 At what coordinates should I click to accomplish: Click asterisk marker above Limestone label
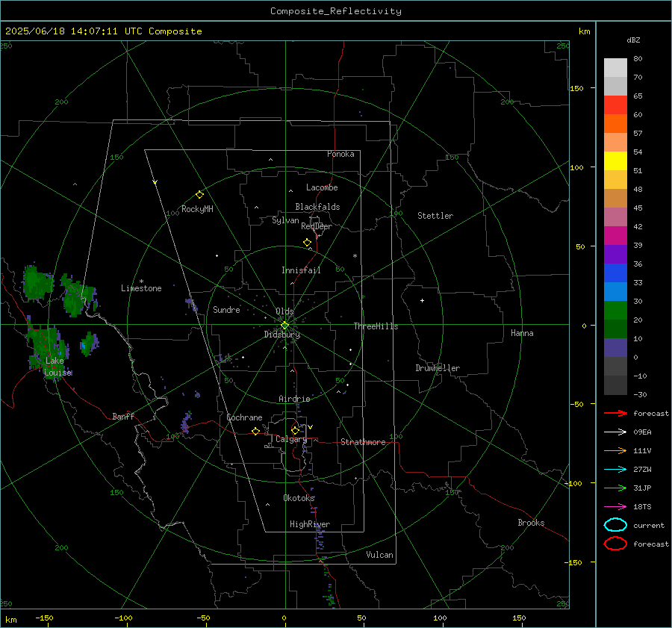coord(141,282)
